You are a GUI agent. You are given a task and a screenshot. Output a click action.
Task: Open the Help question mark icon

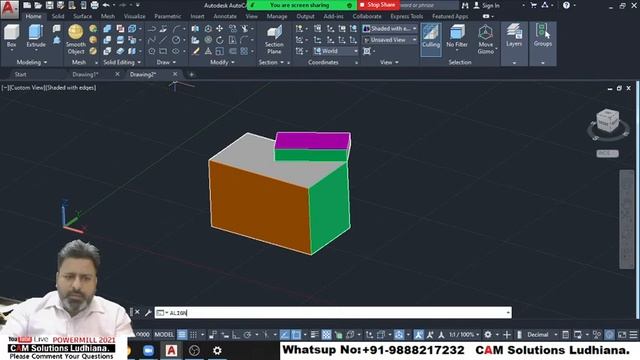(x=566, y=5)
